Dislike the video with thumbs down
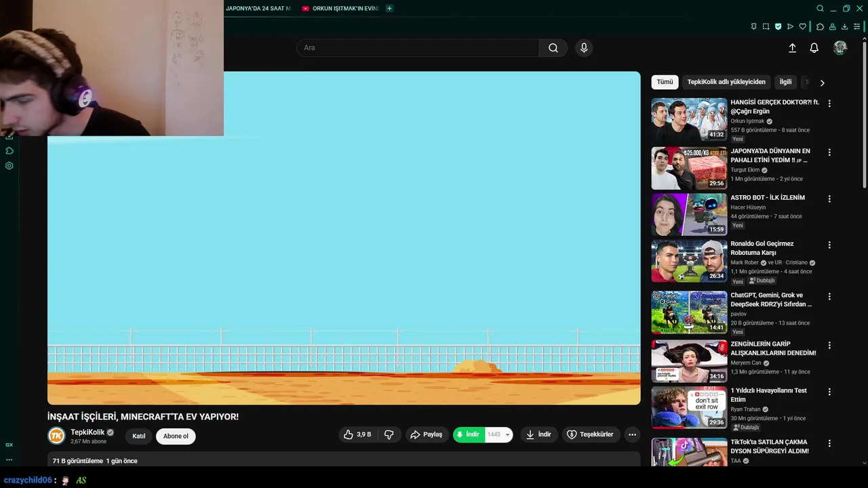Viewport: 868px width, 488px height. coord(389,434)
